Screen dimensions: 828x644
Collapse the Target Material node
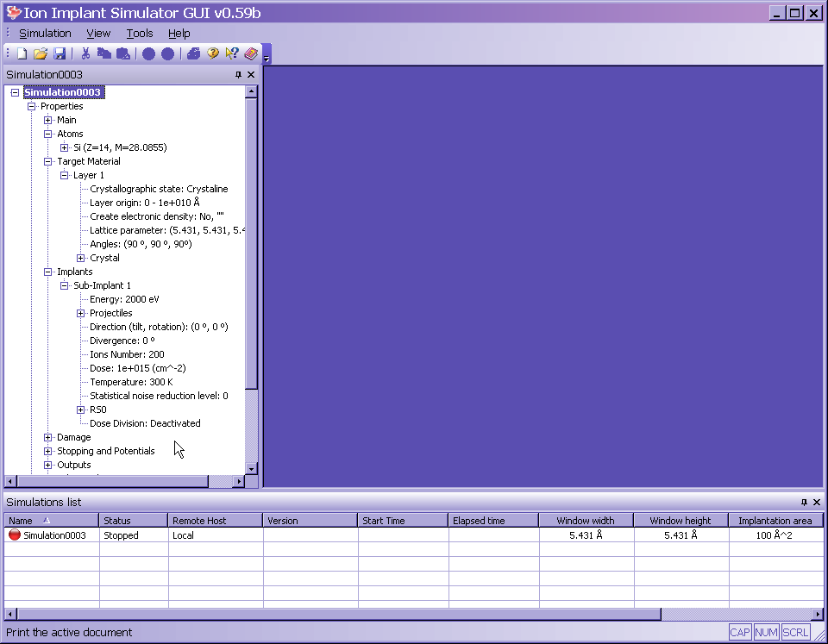click(x=48, y=161)
